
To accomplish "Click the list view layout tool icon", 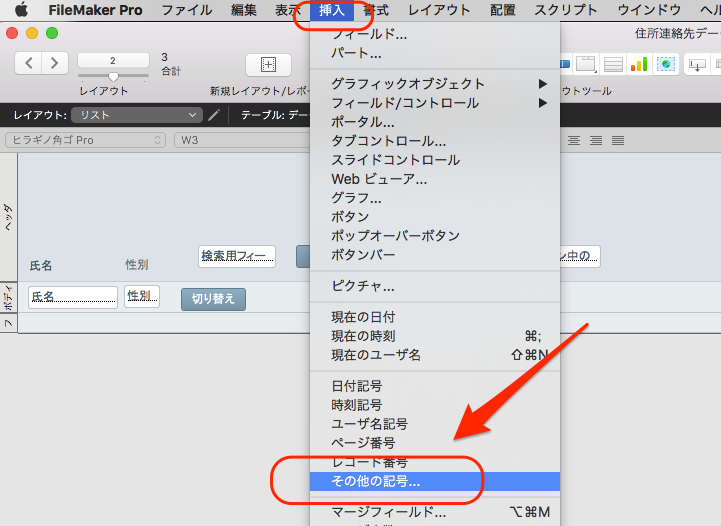I will (x=613, y=64).
